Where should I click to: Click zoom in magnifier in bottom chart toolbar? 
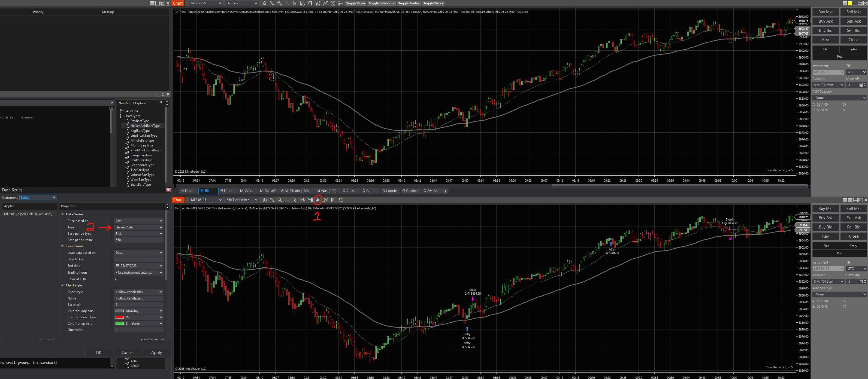click(280, 200)
